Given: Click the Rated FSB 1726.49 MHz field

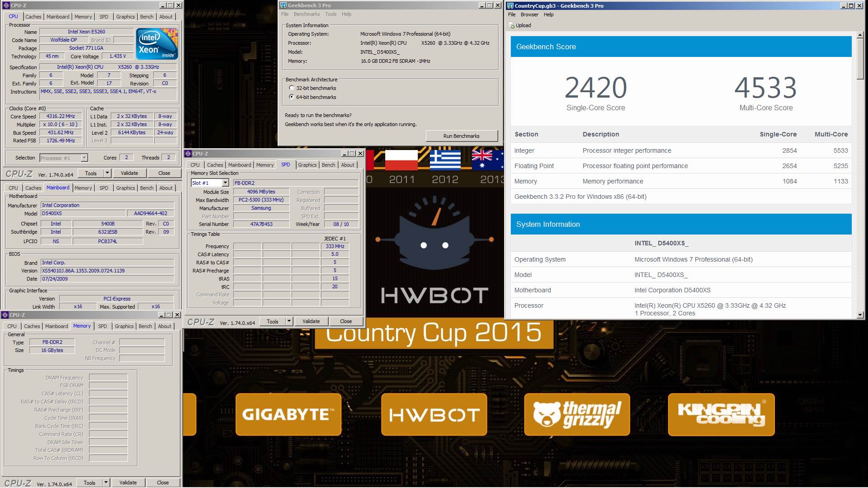Looking at the screenshot, I should (x=61, y=141).
